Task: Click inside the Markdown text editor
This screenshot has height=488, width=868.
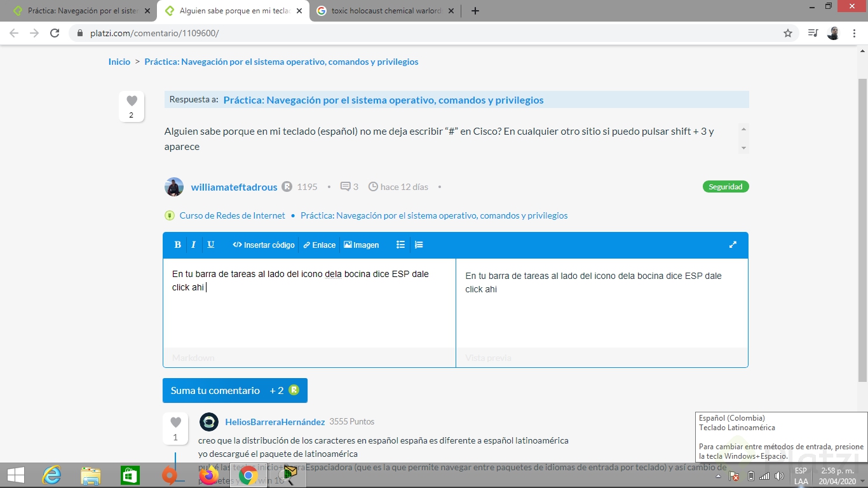Action: click(309, 303)
